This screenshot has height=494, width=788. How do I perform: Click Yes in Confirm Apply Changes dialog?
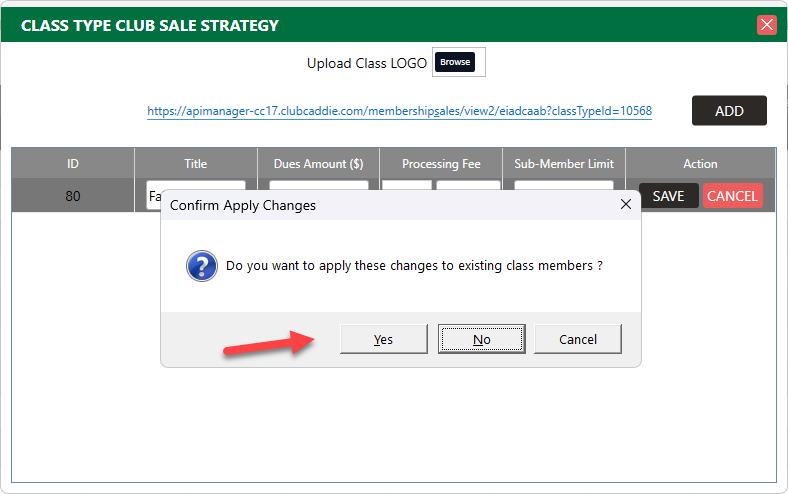[383, 339]
